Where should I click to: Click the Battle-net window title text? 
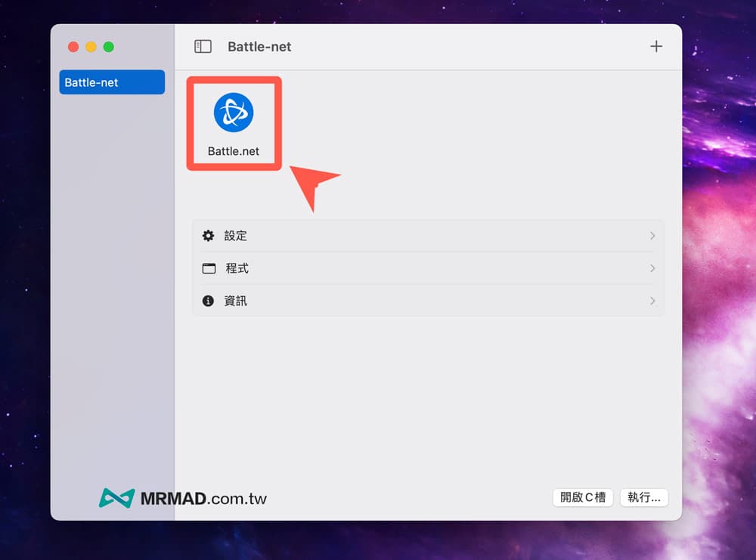(x=259, y=47)
